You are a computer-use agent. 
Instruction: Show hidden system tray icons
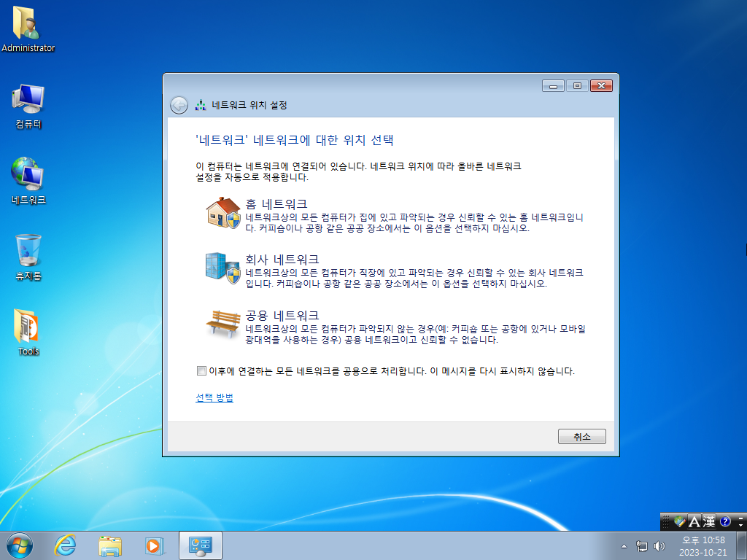(x=624, y=546)
